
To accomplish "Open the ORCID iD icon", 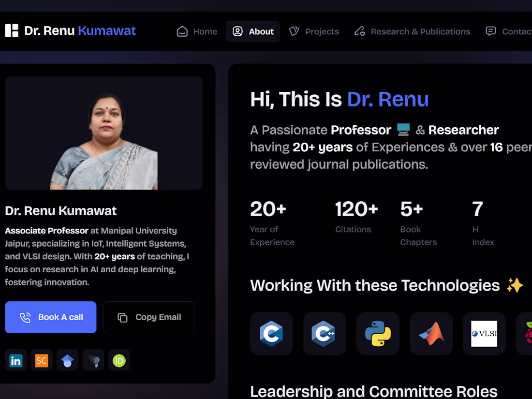I will click(119, 360).
